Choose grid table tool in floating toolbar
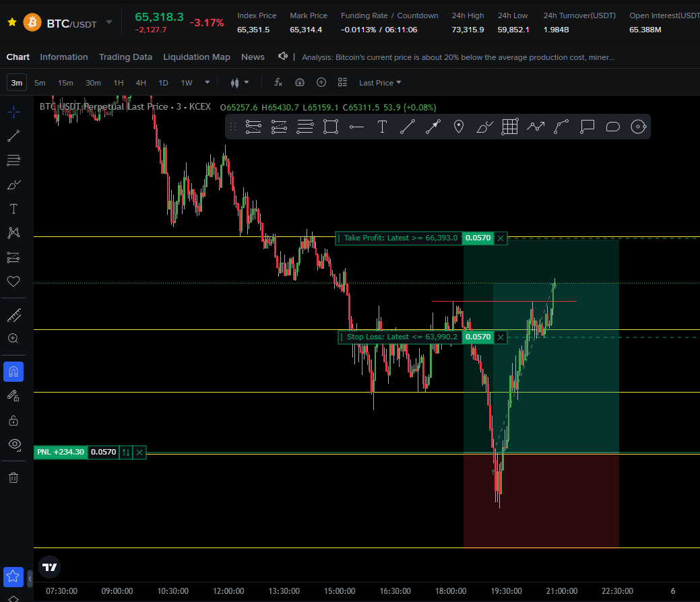Screen dimensions: 700x602 pos(510,127)
